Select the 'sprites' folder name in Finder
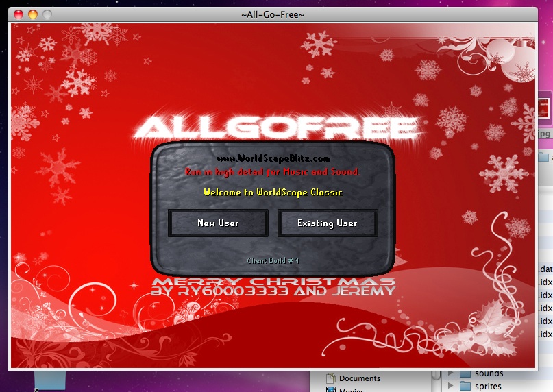 click(x=488, y=387)
